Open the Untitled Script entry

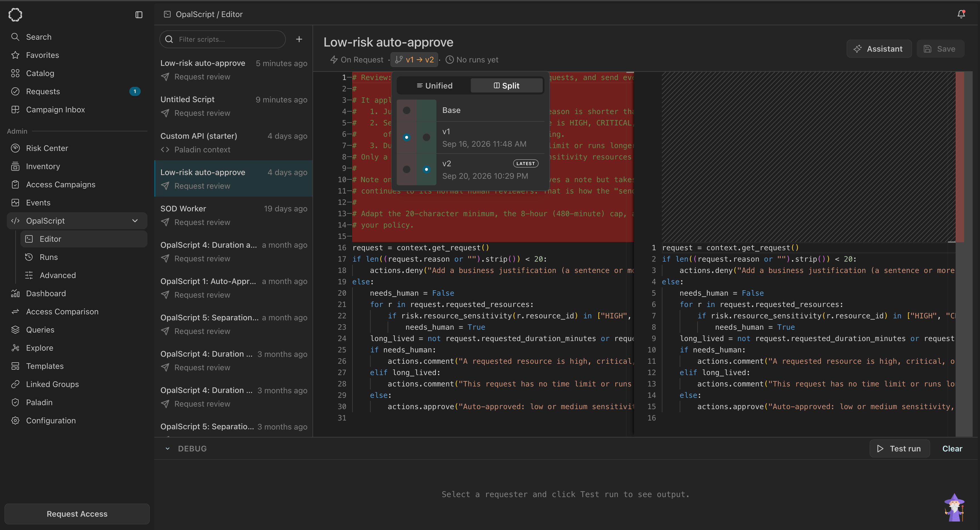click(x=234, y=106)
